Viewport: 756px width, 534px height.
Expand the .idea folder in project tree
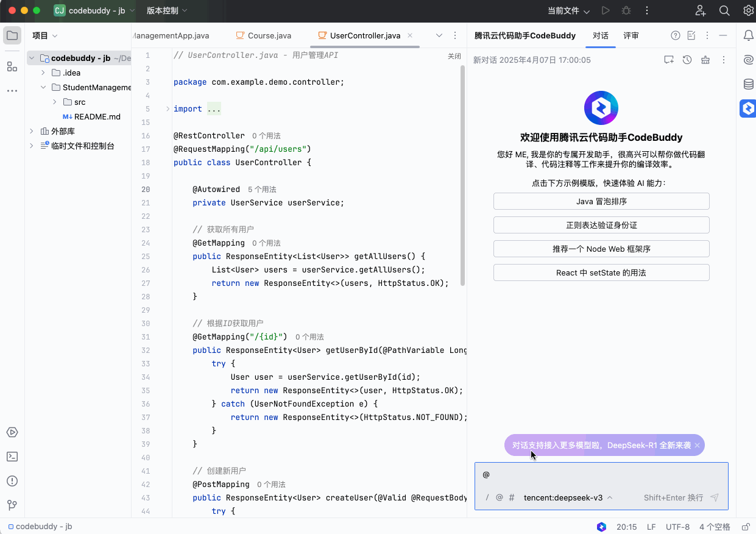point(42,73)
